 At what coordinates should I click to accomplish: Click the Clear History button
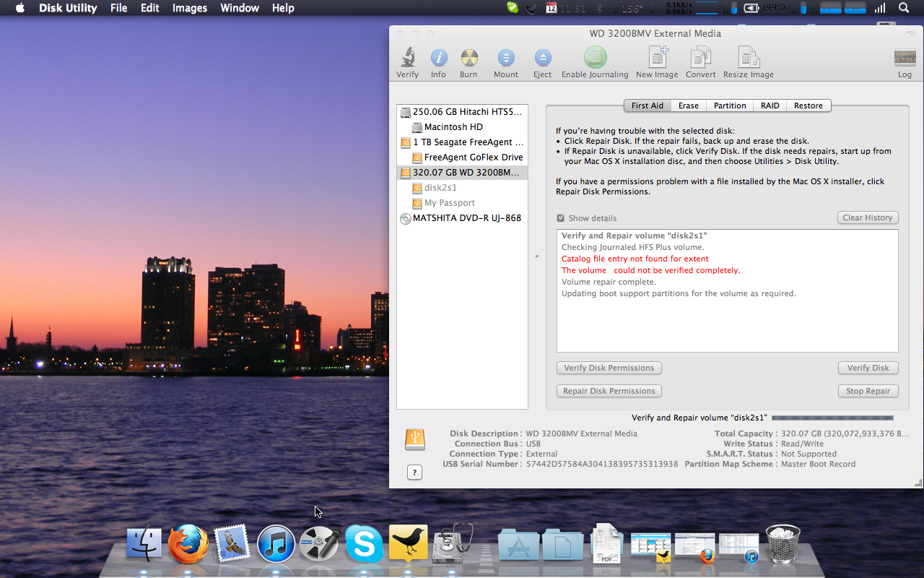pos(868,217)
